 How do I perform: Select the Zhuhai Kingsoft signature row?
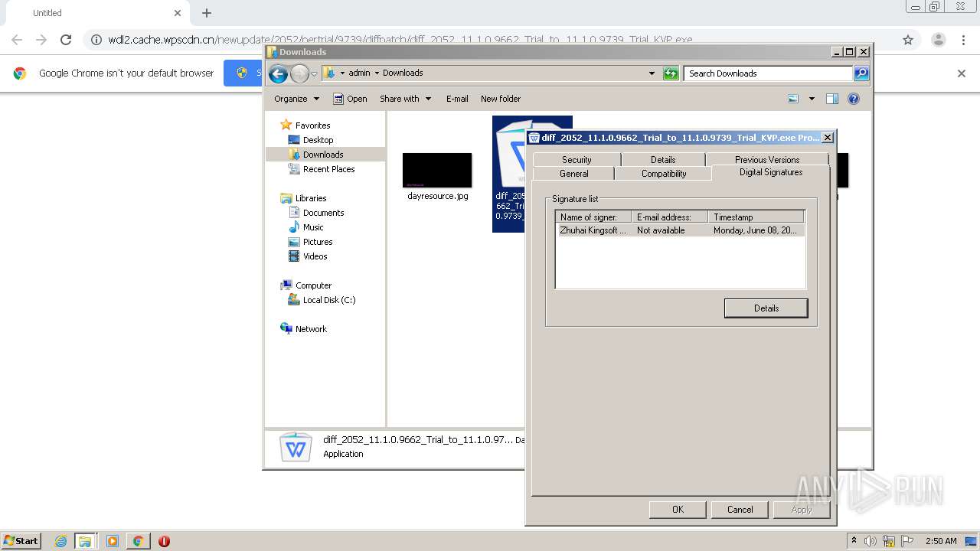tap(681, 230)
